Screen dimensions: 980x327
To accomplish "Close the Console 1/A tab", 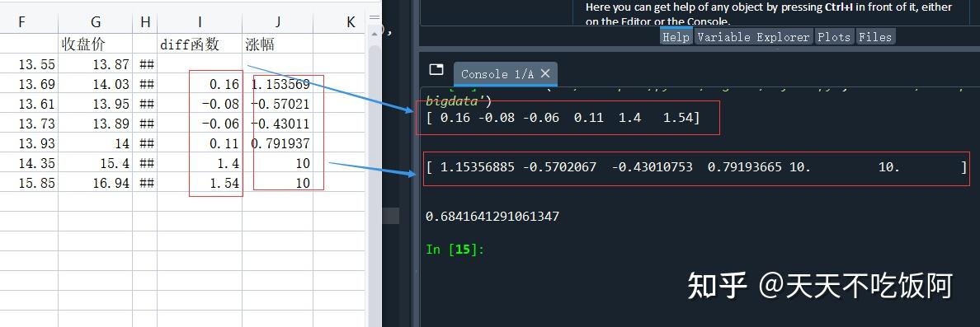I will coord(545,73).
